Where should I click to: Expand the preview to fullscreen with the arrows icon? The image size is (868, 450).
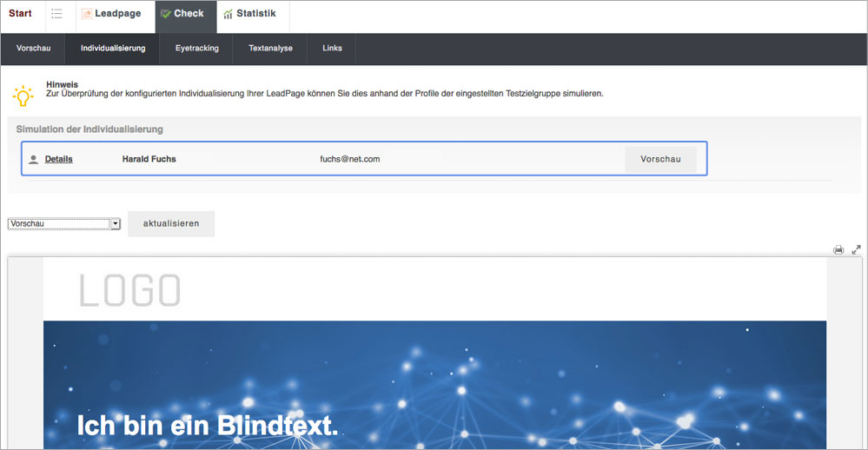click(x=856, y=250)
